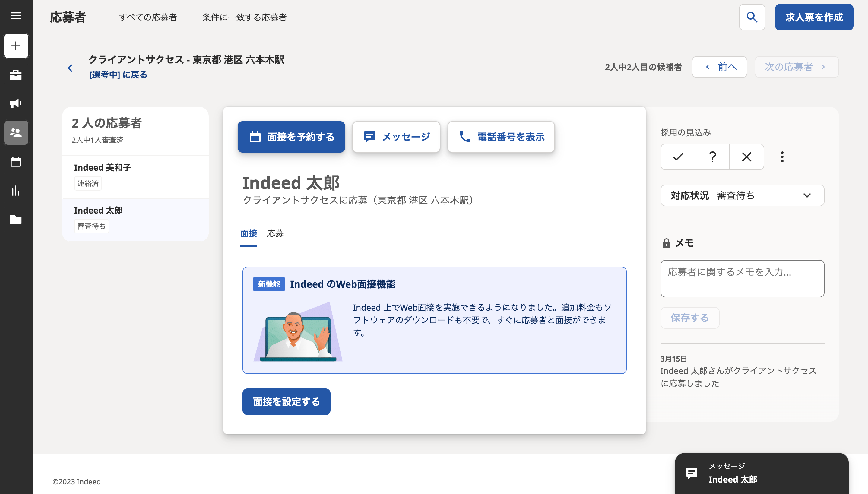Open the three-dot more options menu
Screen dimensions: 868x494
(x=782, y=157)
